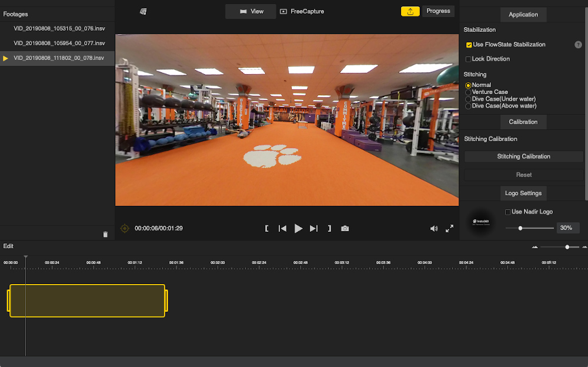This screenshot has height=367, width=588.
Task: Adjust the nadir logo size slider
Action: (x=530, y=228)
